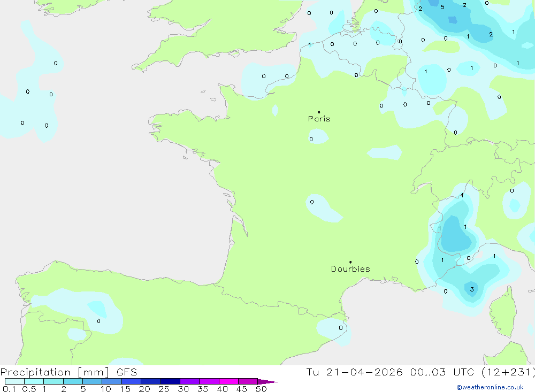Image resolution: width=535 pixels, height=392 pixels.
Task: Click the legend label 0.1
Action: point(9,389)
